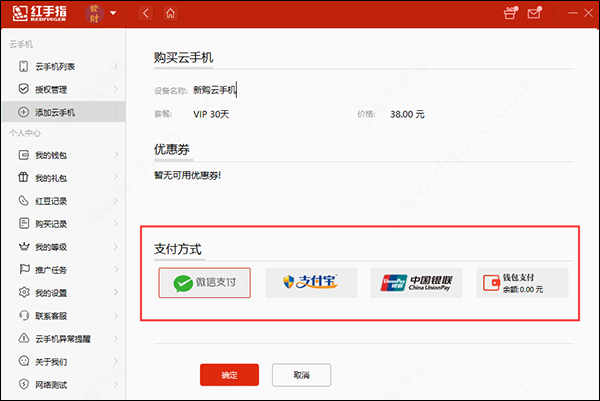Expand the dropdown arrow beside the avatar

pos(113,13)
